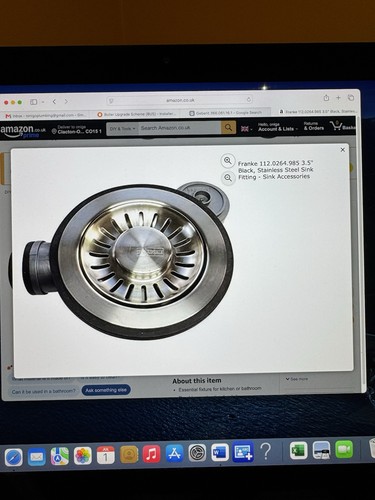
Task: Expand See more section
Action: point(297,379)
